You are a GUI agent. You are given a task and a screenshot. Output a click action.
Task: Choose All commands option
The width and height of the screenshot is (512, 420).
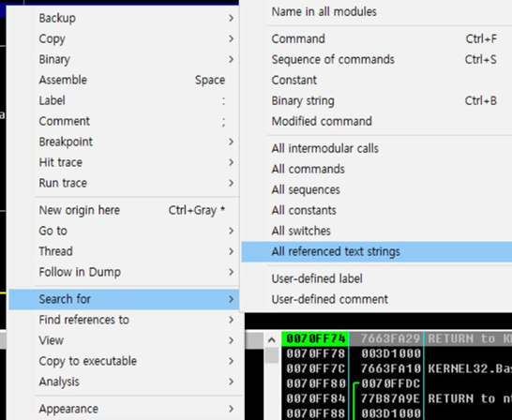tap(377, 169)
